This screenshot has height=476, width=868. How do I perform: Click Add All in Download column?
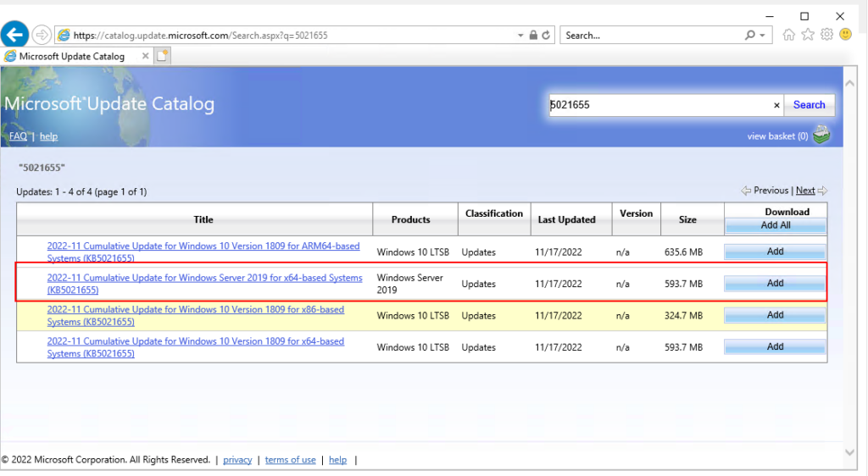point(776,225)
